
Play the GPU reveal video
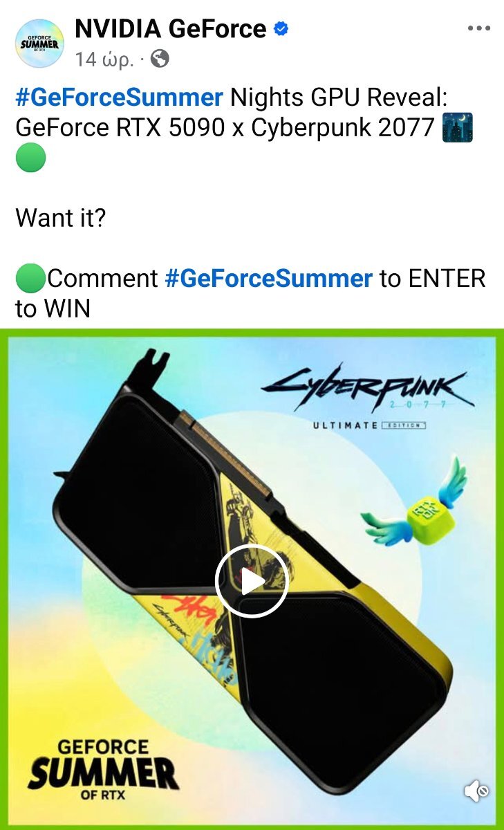252,581
